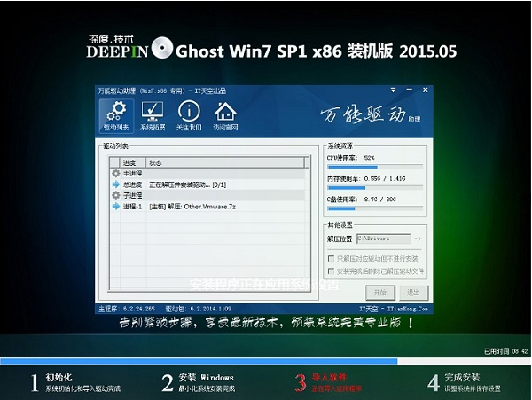The image size is (532, 400).
Task: Click the memory value 0.55G / 1.41G
Action: point(385,179)
